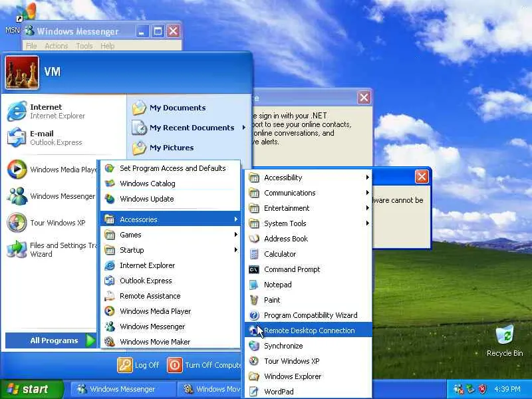
Task: Open the Recycle Bin desktop icon
Action: point(505,335)
